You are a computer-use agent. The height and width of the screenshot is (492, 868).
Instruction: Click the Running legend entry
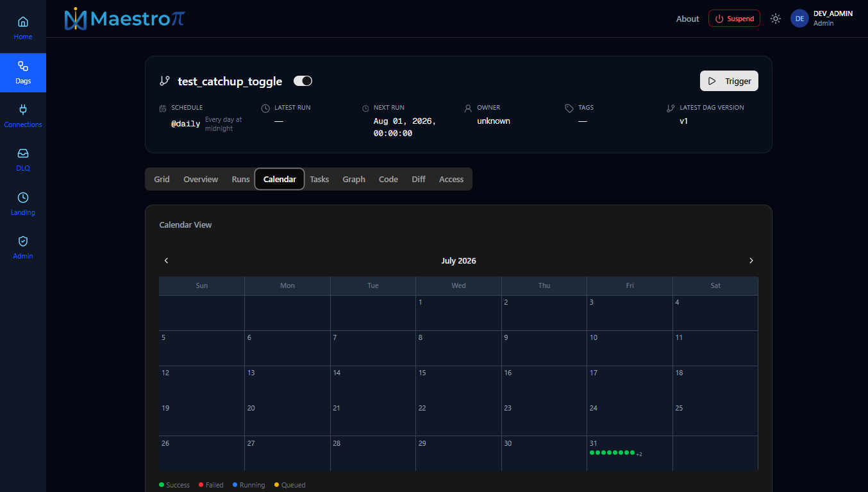pyautogui.click(x=249, y=485)
